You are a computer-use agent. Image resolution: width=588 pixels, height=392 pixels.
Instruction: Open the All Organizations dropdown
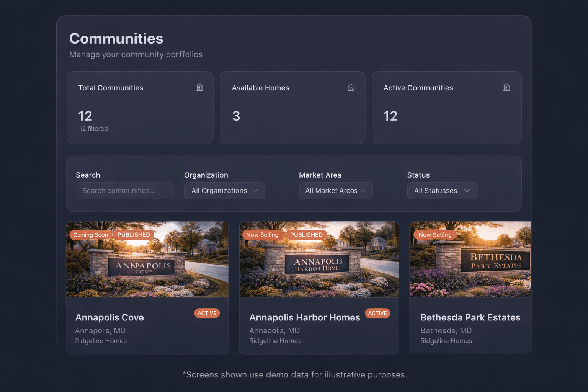225,191
